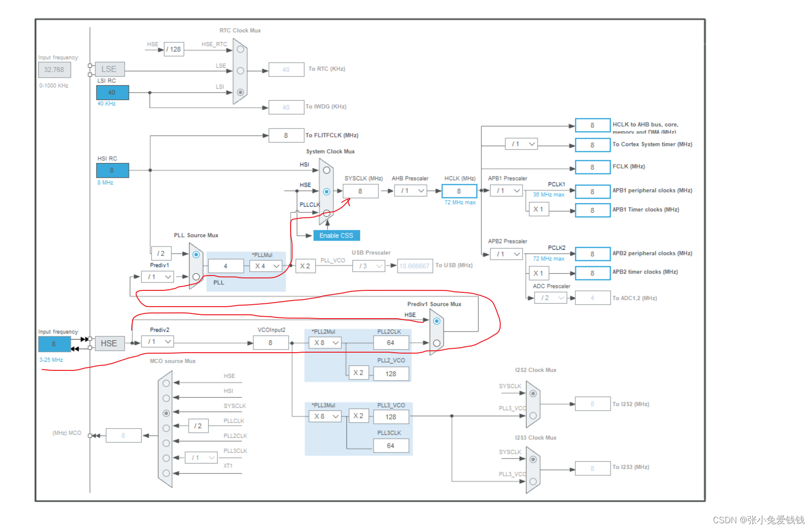Click the To USB value 10.666667
Screen dimensions: 812x529
coord(415,266)
